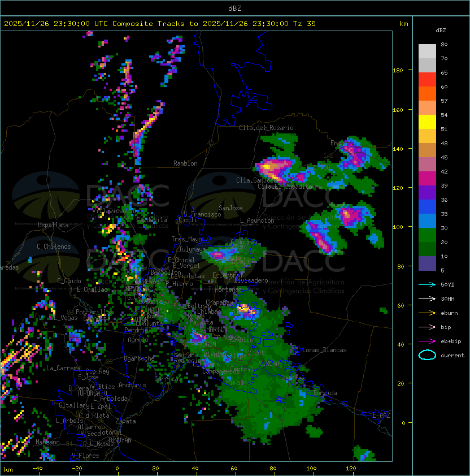Click the cyan 50YD arrow legend icon
Image resolution: width=470 pixels, height=476 pixels.
click(x=427, y=284)
